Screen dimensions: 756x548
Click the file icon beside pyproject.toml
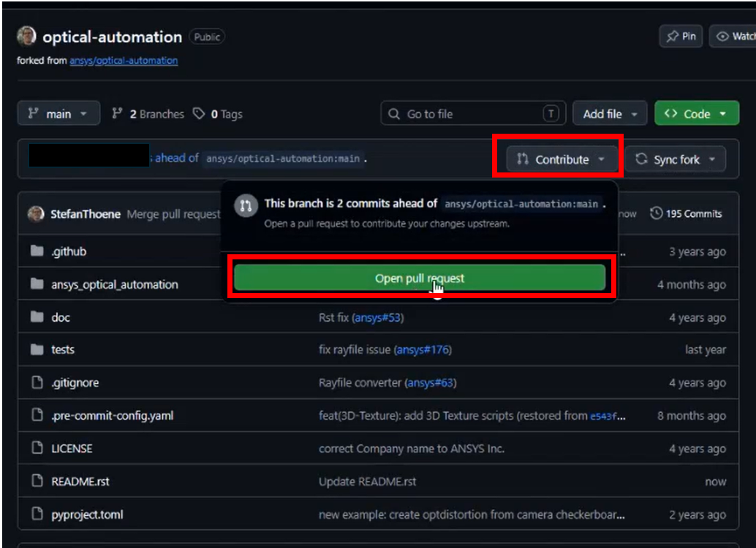click(37, 514)
